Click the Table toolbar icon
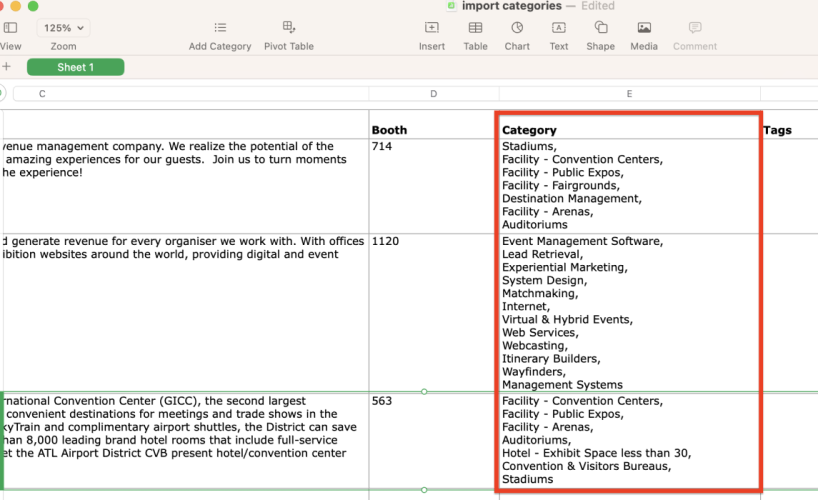Image resolution: width=818 pixels, height=500 pixels. coord(475,28)
